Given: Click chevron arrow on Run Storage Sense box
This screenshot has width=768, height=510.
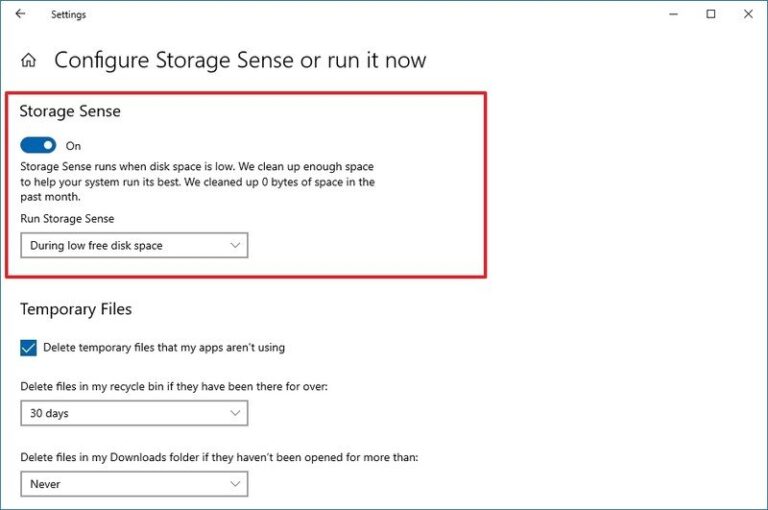Looking at the screenshot, I should [235, 245].
